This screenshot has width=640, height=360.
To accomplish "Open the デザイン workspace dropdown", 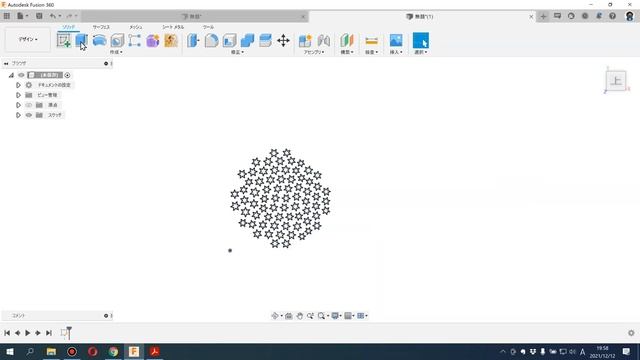I will click(x=28, y=40).
